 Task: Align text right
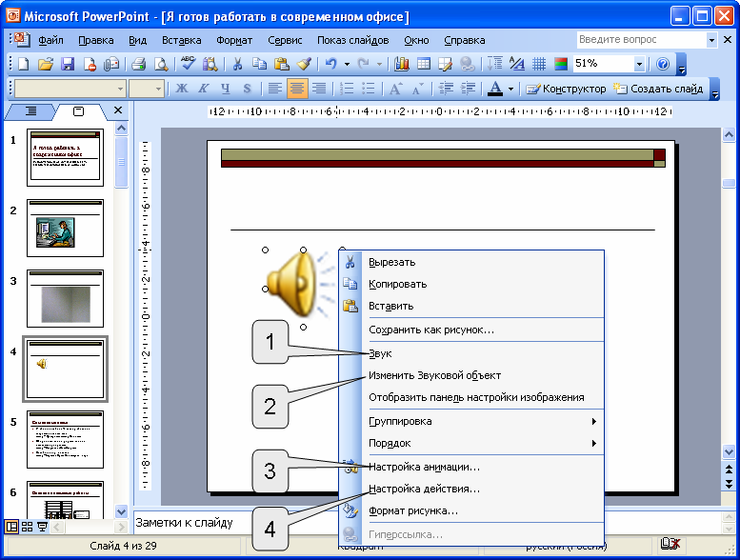[319, 89]
